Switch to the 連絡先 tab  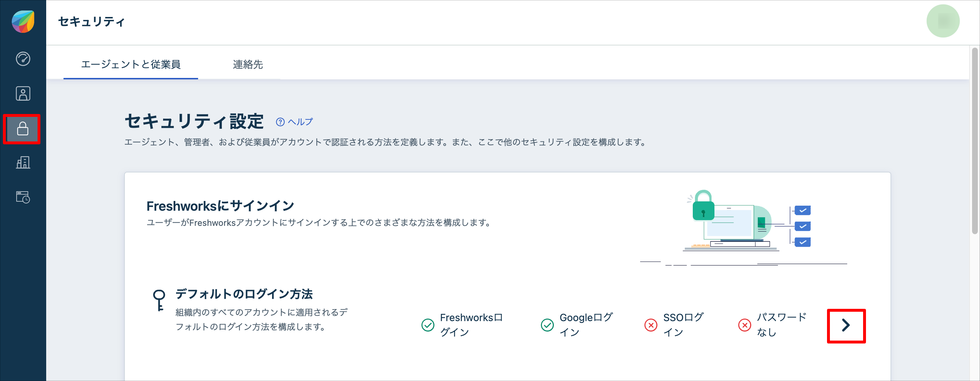(x=248, y=64)
